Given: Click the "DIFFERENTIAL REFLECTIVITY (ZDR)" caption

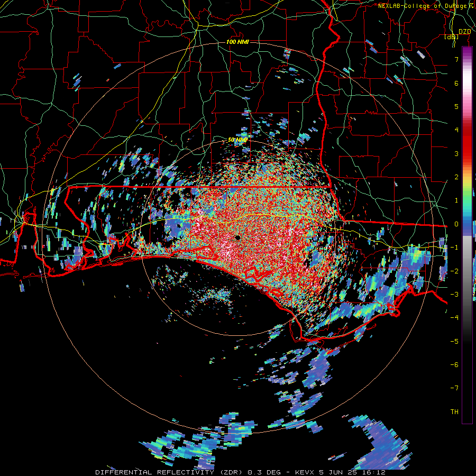Looking at the screenshot, I should [x=169, y=472].
